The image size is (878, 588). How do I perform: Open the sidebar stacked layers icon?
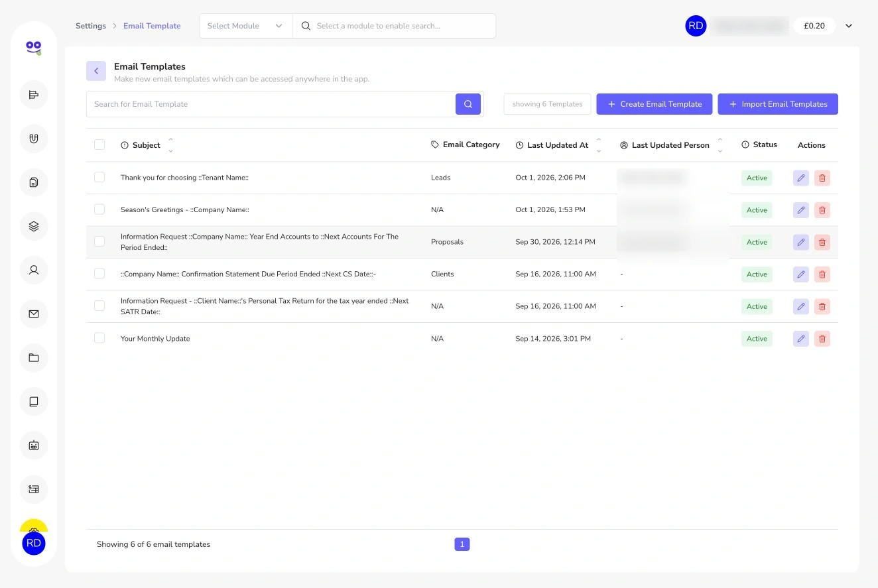34,226
